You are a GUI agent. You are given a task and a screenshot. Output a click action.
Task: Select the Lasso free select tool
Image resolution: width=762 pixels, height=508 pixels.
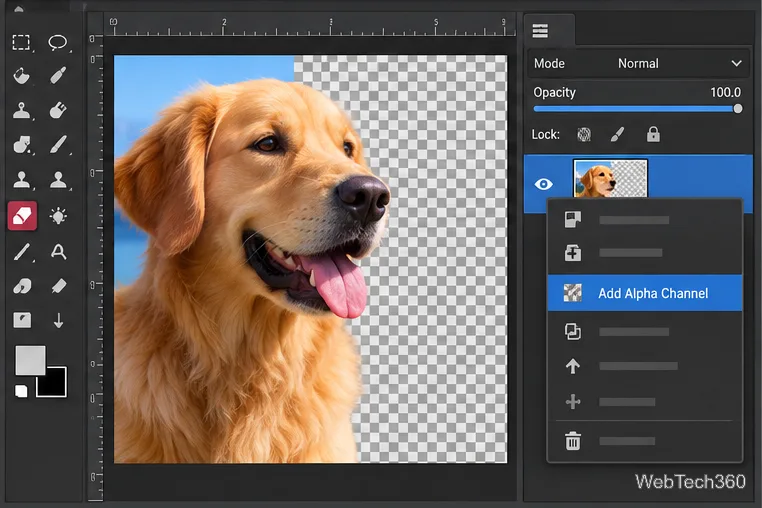pos(58,43)
